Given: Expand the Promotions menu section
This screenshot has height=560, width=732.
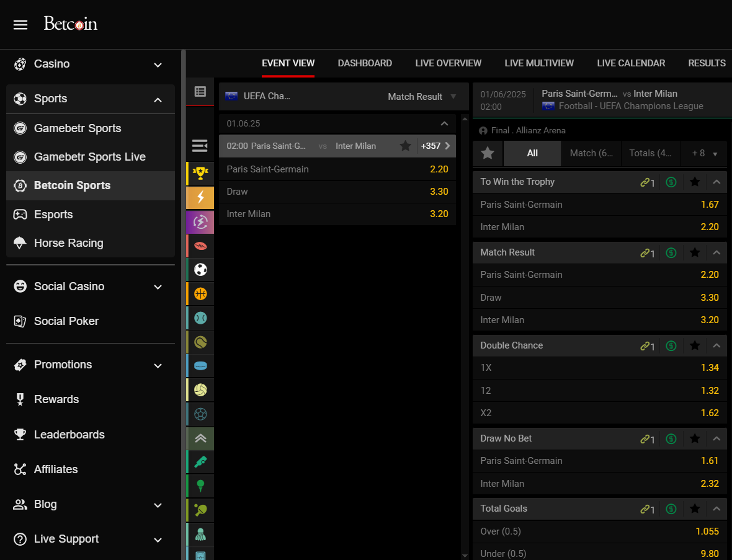Looking at the screenshot, I should [x=158, y=365].
